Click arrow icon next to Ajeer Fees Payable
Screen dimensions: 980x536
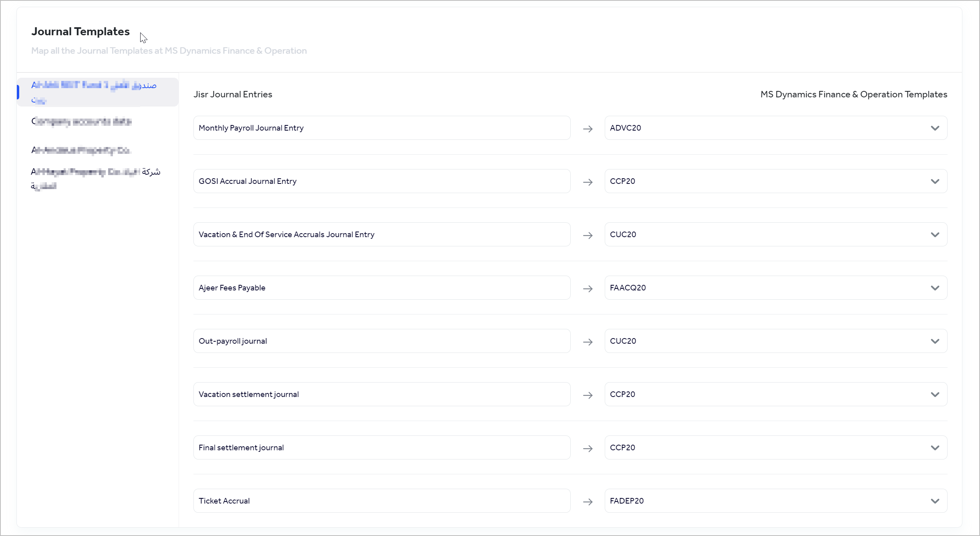tap(588, 288)
